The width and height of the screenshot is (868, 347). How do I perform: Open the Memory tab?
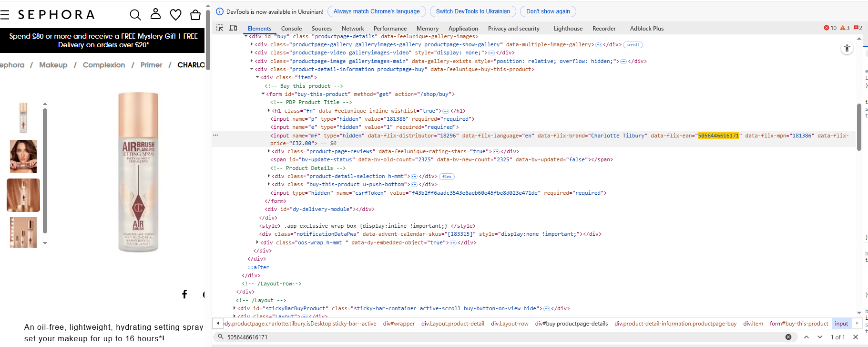pyautogui.click(x=428, y=29)
